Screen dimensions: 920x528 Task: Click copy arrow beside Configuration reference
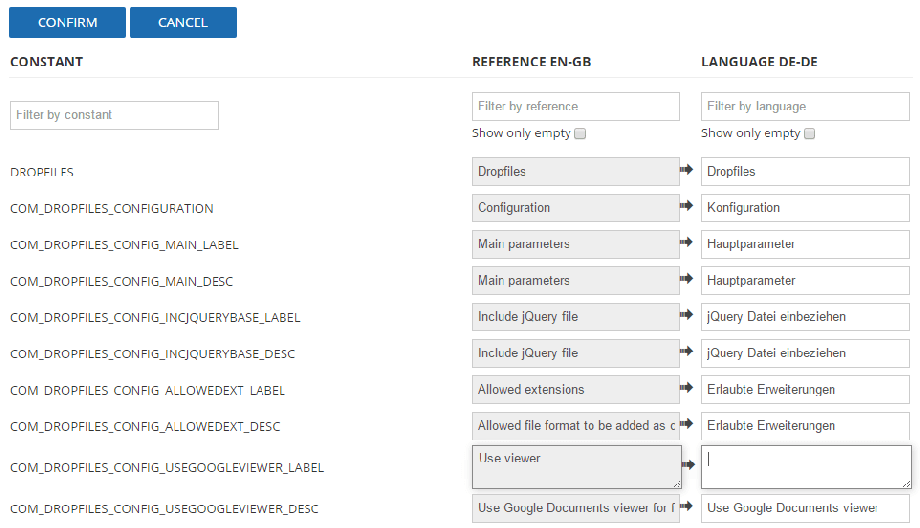point(687,206)
